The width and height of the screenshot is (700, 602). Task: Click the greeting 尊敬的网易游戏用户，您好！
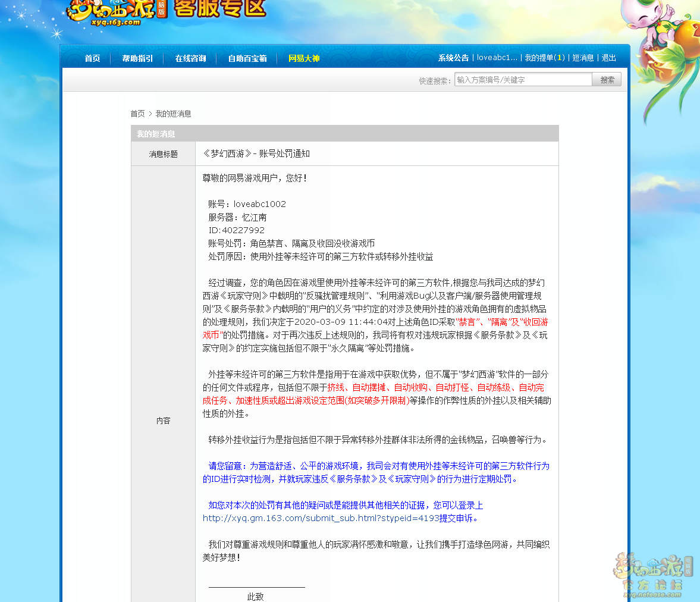point(255,178)
